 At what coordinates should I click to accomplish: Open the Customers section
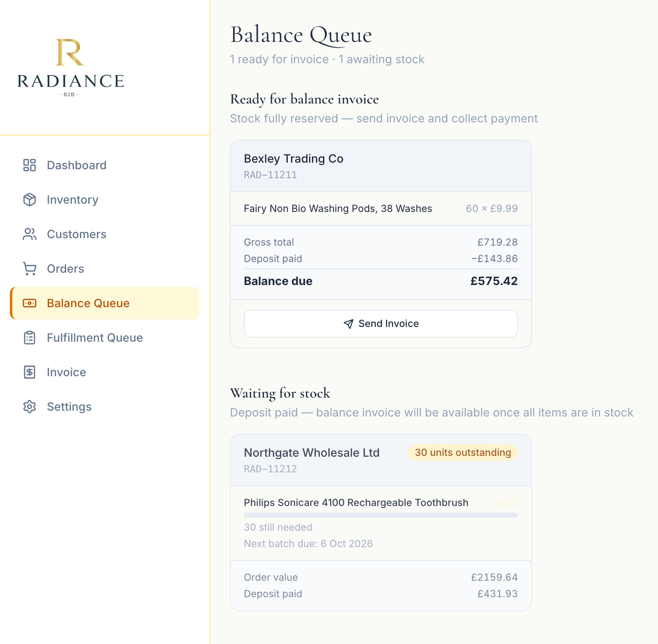pos(105,234)
